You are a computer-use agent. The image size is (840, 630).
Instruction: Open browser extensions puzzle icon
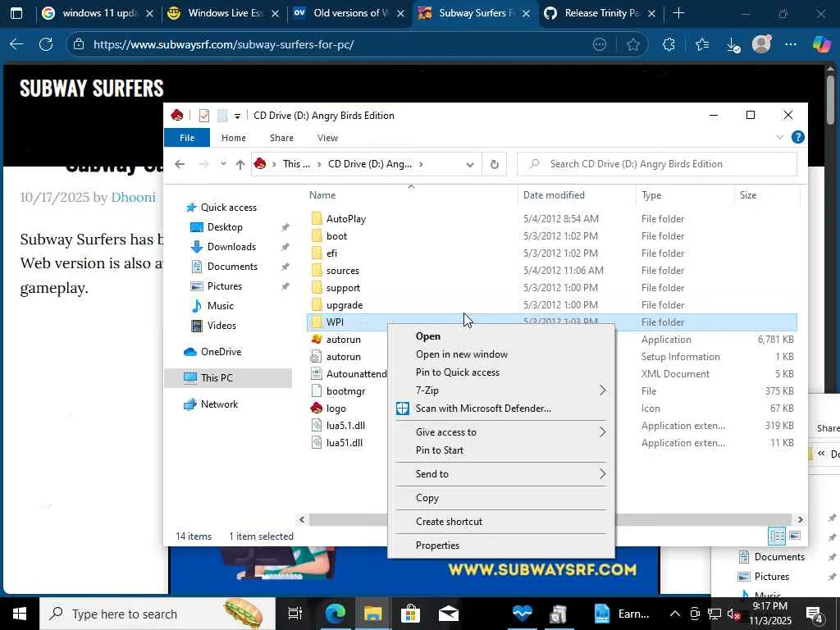tap(669, 44)
